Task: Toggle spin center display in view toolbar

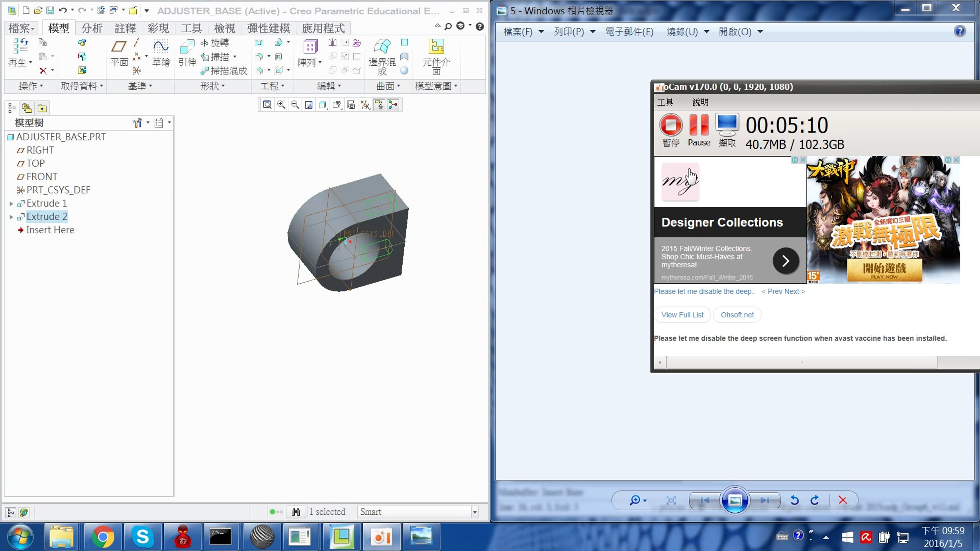Action: point(393,105)
